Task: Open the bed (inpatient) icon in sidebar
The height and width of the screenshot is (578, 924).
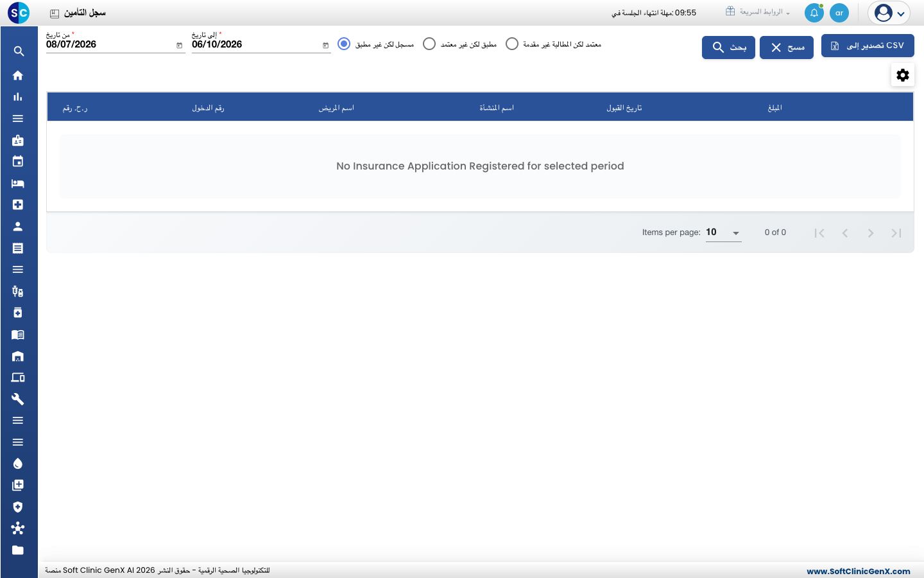Action: pyautogui.click(x=18, y=184)
